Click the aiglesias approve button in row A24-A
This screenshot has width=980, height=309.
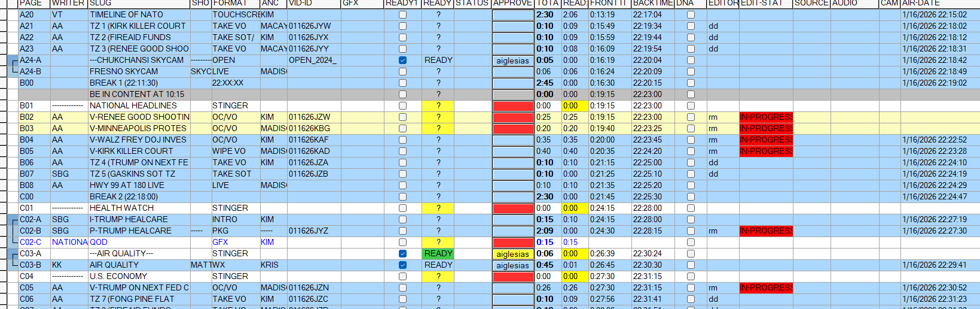coord(512,60)
